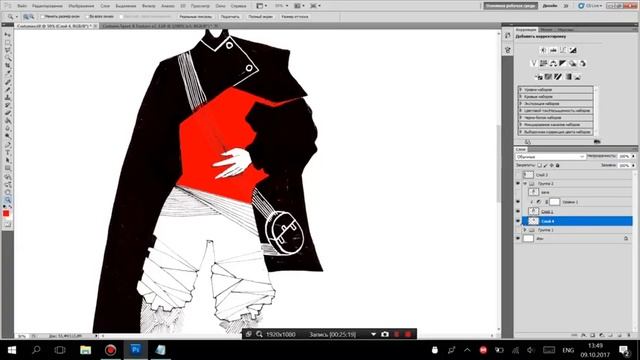This screenshot has width=640, height=360.
Task: Show the hidden Слой 3 layer
Action: pos(518,175)
